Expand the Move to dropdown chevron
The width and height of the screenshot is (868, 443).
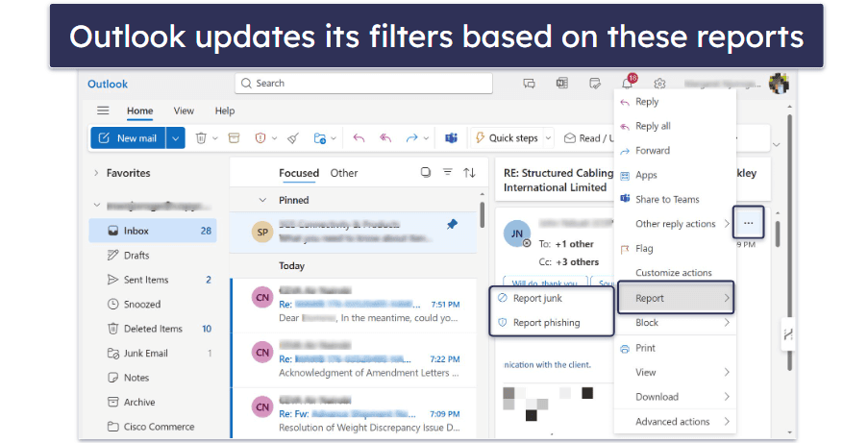click(334, 137)
